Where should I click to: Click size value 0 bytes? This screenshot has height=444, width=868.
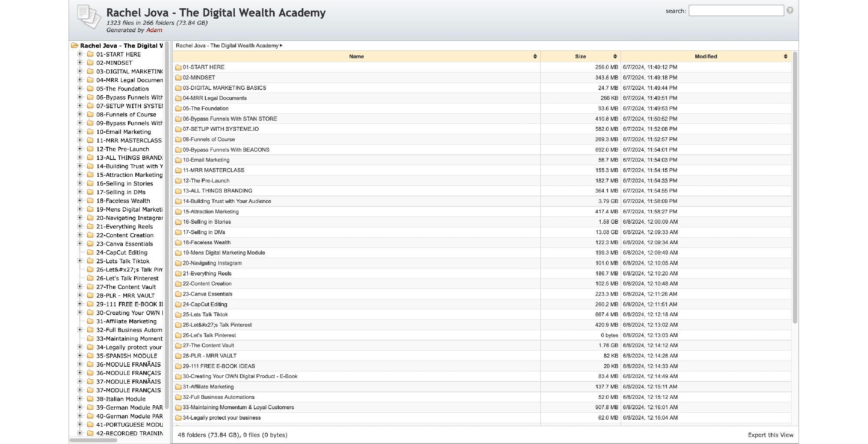[609, 335]
